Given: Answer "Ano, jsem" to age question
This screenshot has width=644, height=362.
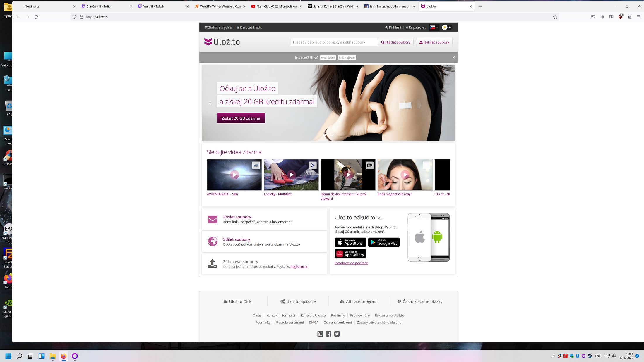Looking at the screenshot, I should (328, 58).
